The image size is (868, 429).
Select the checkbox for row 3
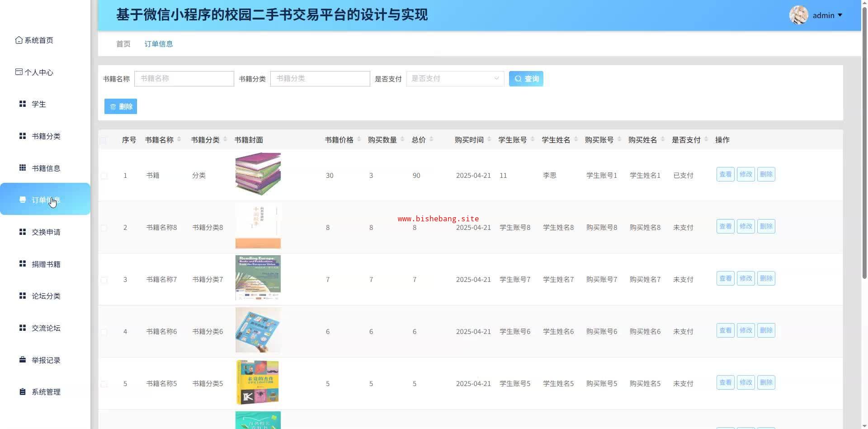[x=104, y=280]
